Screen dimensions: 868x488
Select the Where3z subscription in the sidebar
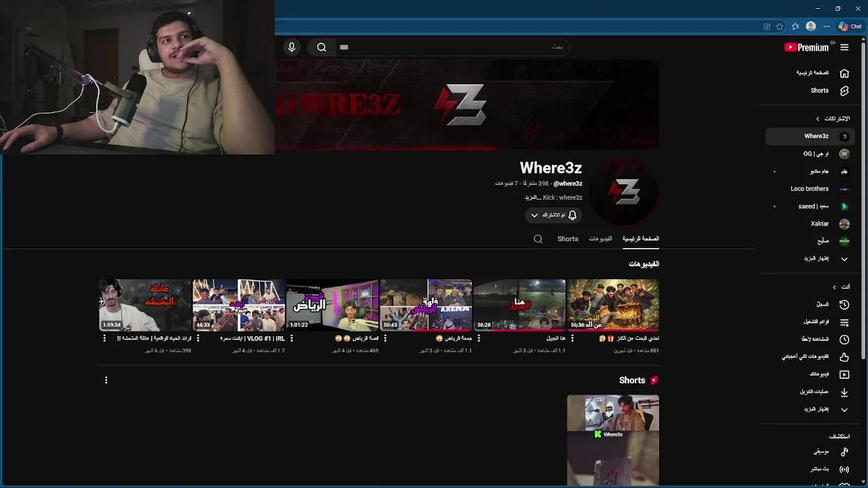click(x=810, y=136)
